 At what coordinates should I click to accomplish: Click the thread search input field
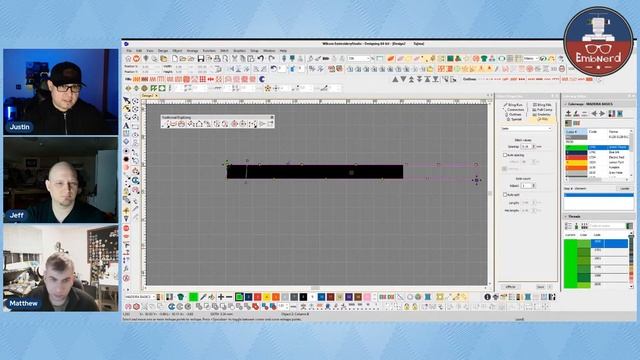(x=607, y=226)
